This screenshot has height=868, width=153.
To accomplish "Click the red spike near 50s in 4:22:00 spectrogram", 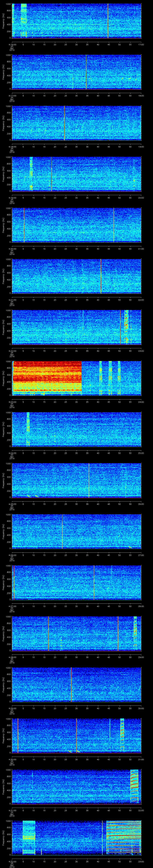I will click(x=120, y=327).
